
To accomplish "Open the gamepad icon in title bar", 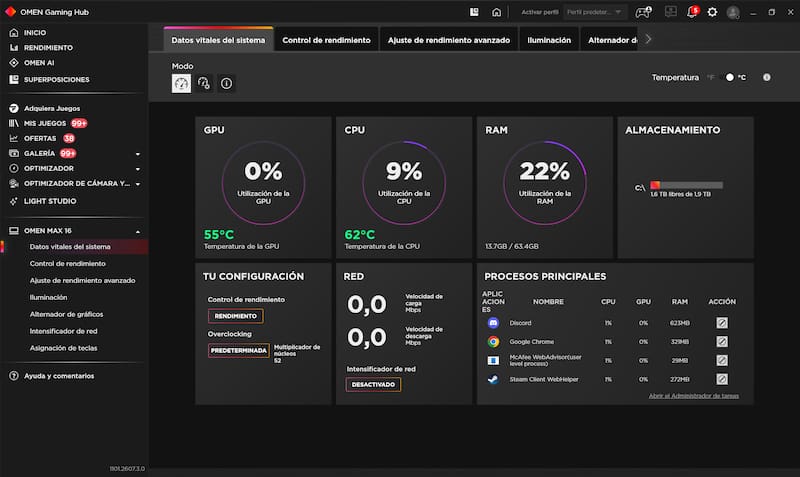I will (643, 12).
